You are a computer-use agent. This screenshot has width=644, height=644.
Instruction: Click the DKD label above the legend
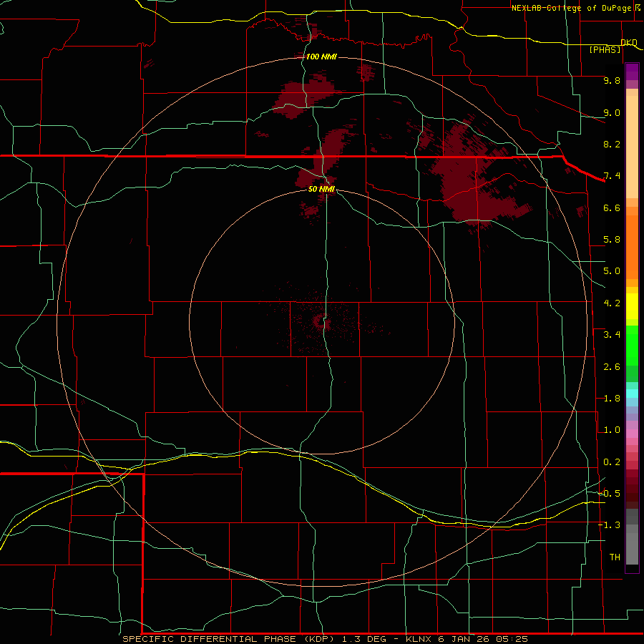click(x=629, y=43)
